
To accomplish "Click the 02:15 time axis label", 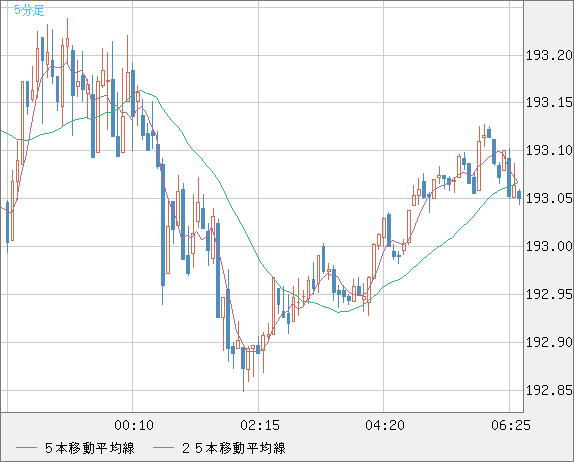I will pyautogui.click(x=260, y=425).
